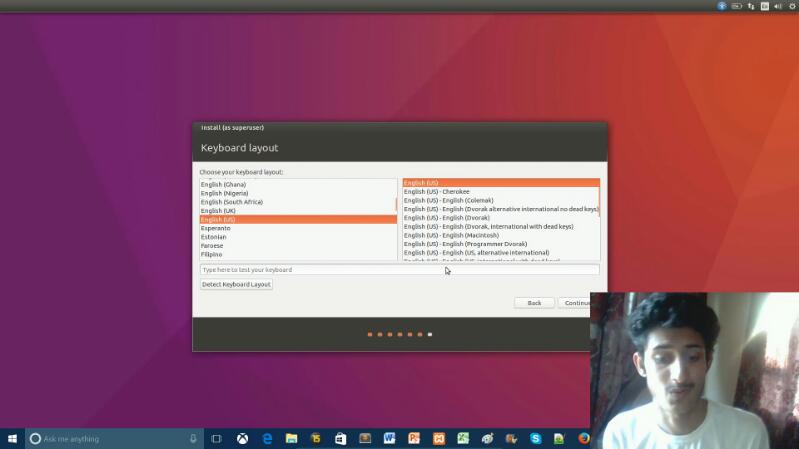
Task: Click the Type here to test your keyboard field
Action: (400, 270)
